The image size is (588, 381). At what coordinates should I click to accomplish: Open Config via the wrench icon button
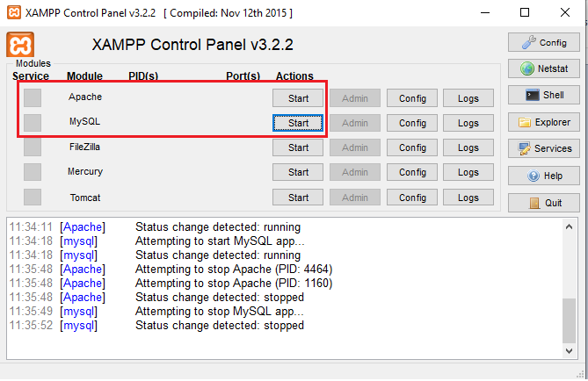point(544,43)
